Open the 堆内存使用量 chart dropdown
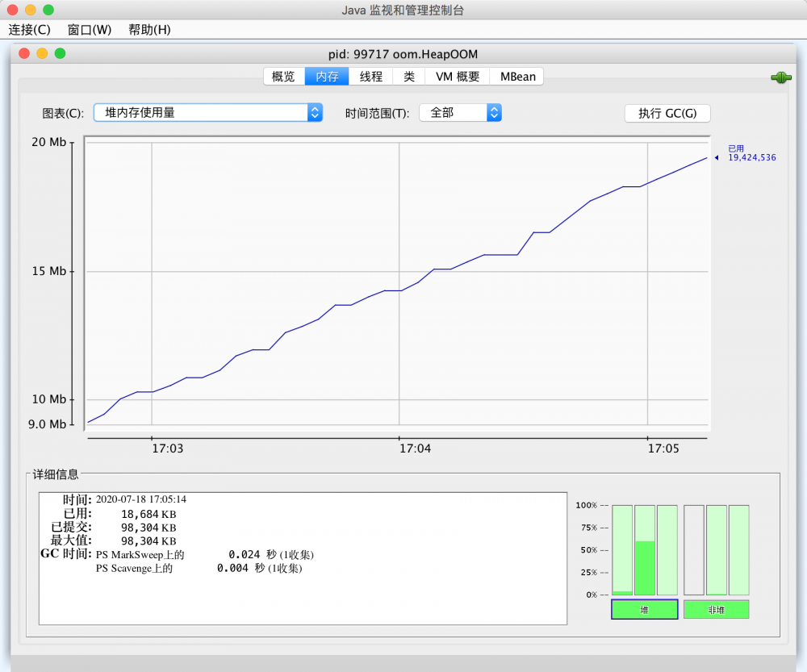807x672 pixels. (x=206, y=112)
